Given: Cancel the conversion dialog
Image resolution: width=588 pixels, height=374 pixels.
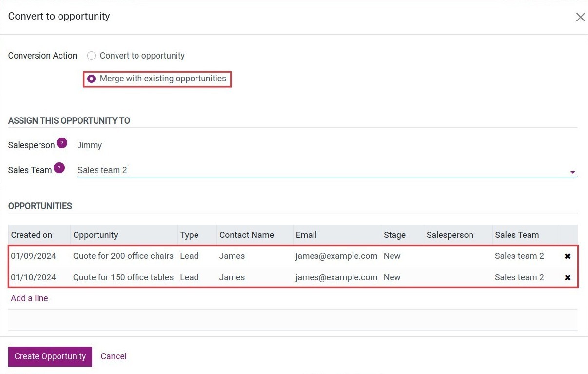Looking at the screenshot, I should click(x=114, y=356).
